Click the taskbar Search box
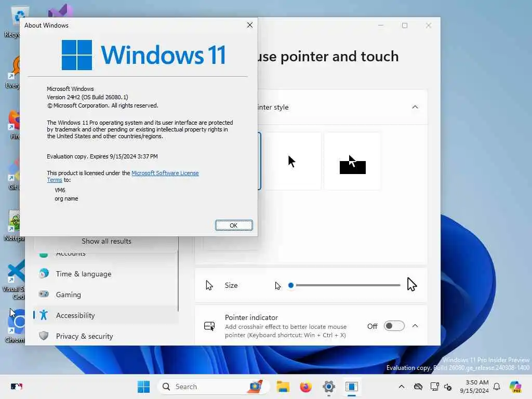This screenshot has height=399, width=532. click(x=214, y=387)
